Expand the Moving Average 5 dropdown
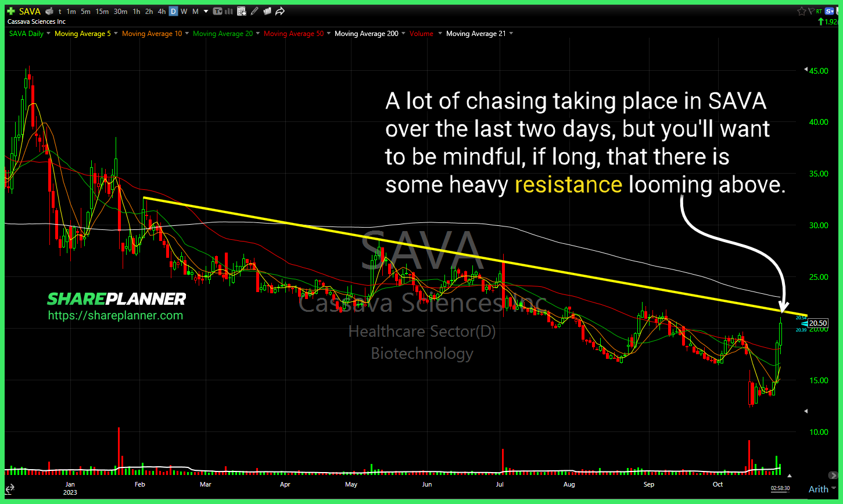 tap(116, 34)
